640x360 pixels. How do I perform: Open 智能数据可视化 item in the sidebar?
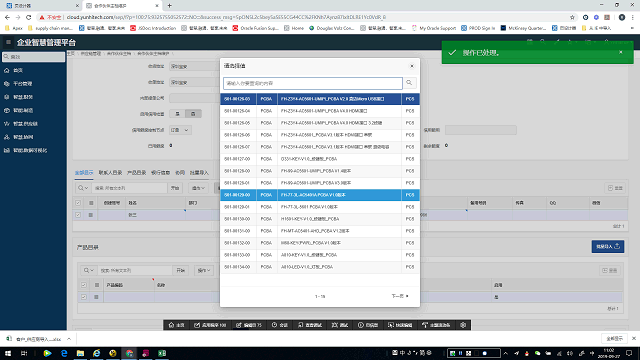tap(30, 151)
